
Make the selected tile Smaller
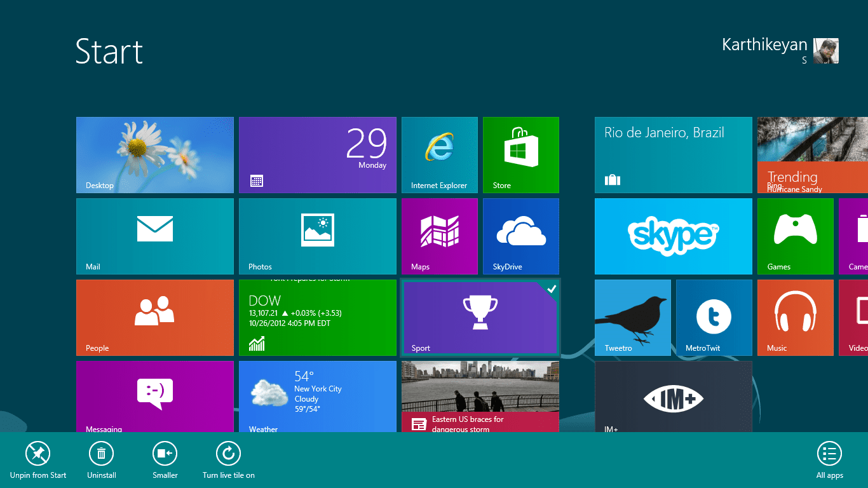(165, 461)
